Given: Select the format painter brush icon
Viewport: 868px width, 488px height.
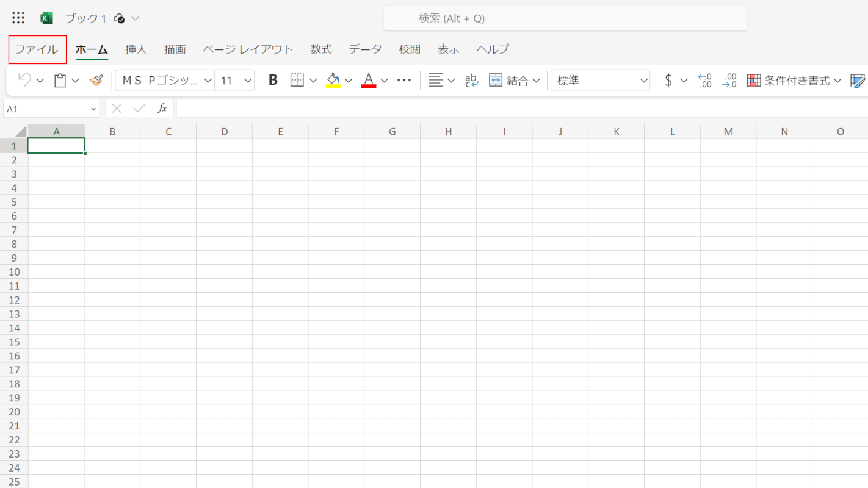Looking at the screenshot, I should point(96,80).
